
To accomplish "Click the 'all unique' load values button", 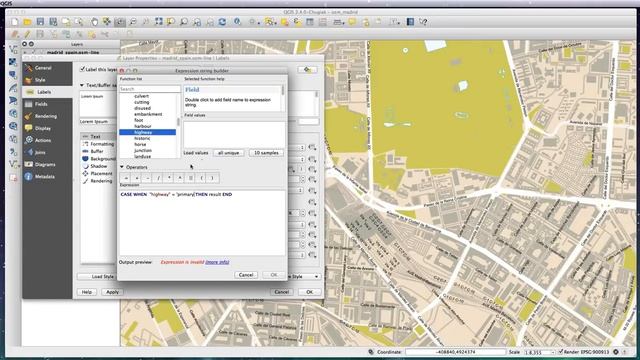I will point(229,153).
